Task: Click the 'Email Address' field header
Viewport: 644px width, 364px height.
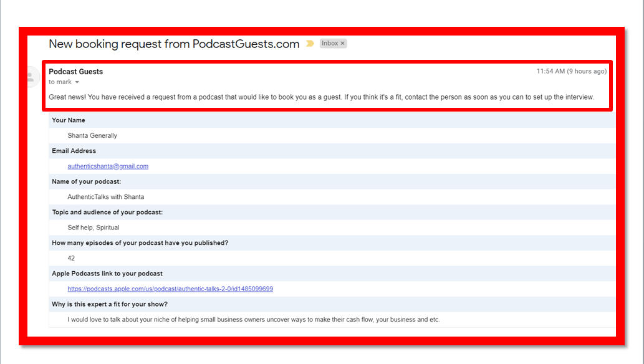Action: tap(74, 151)
